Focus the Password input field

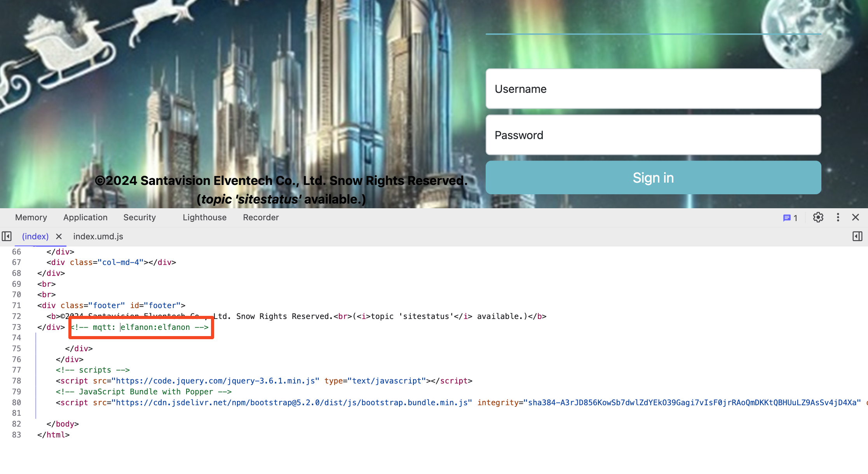tap(653, 135)
